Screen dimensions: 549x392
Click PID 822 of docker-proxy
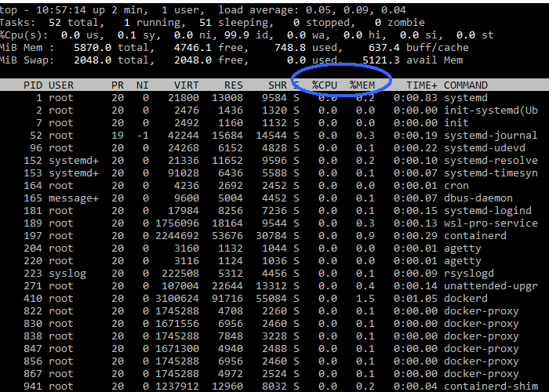33,311
